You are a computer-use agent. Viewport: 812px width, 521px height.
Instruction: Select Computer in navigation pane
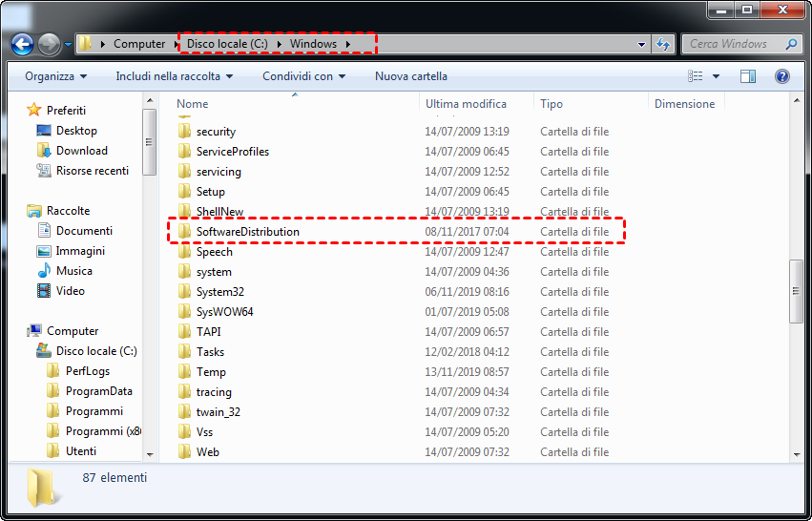point(63,331)
